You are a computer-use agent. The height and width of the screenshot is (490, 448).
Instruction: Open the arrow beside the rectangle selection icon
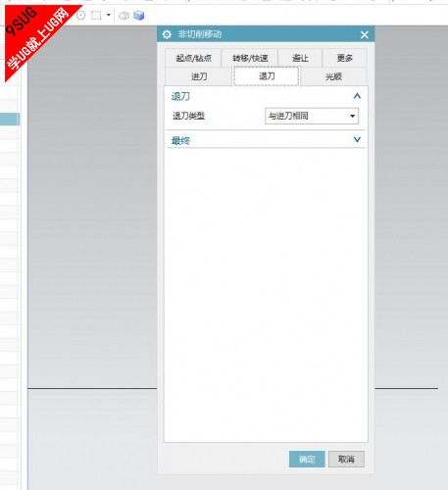pos(109,15)
